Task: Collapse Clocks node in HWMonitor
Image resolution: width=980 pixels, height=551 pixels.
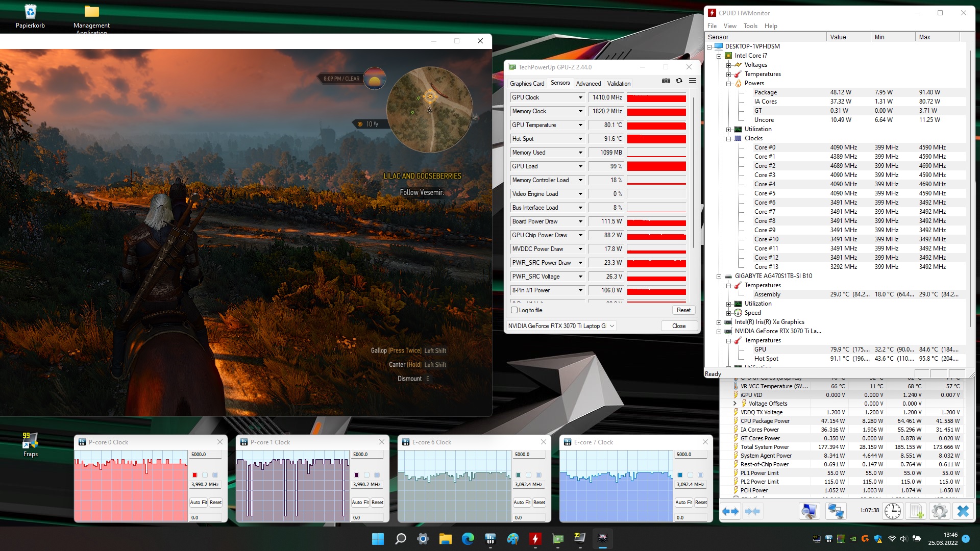Action: tap(728, 139)
